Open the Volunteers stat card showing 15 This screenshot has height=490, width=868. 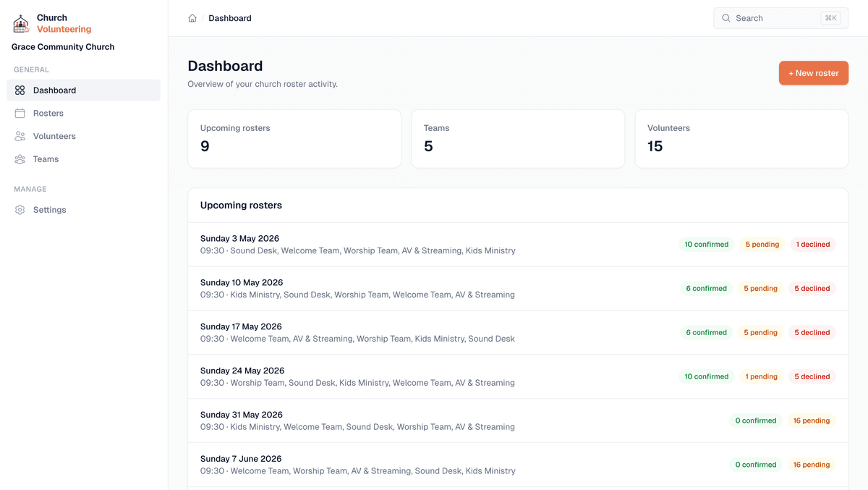coord(741,139)
